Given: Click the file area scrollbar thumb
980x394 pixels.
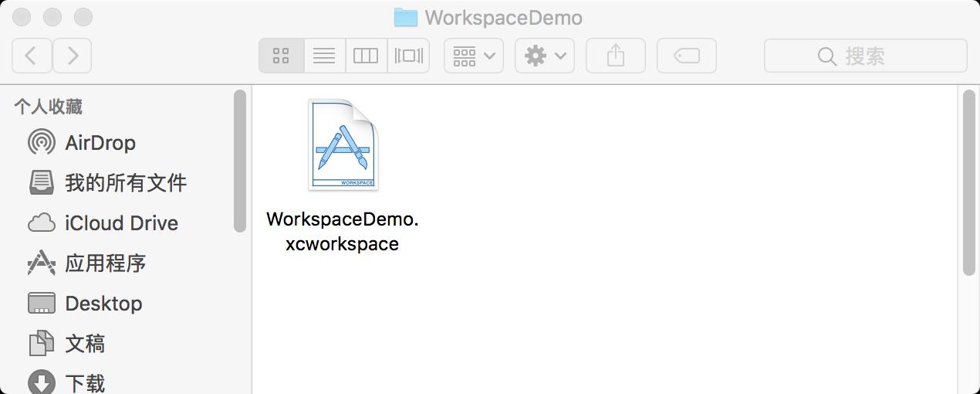Looking at the screenshot, I should [x=970, y=182].
